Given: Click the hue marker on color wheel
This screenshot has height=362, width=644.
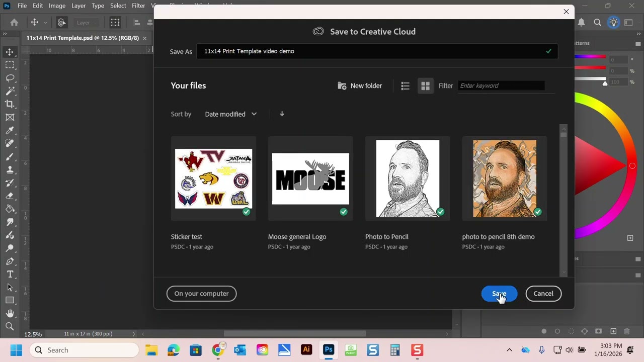Looking at the screenshot, I should click(x=632, y=166).
